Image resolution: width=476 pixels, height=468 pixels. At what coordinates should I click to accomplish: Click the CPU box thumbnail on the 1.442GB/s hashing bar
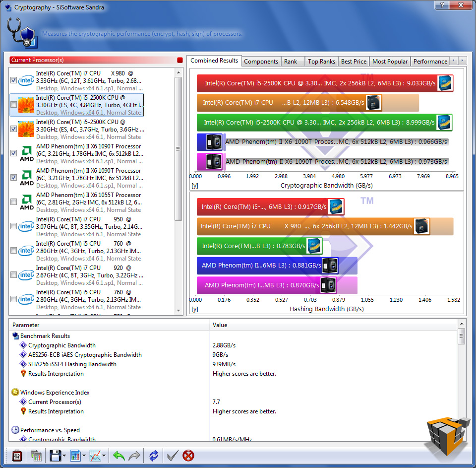pyautogui.click(x=421, y=226)
